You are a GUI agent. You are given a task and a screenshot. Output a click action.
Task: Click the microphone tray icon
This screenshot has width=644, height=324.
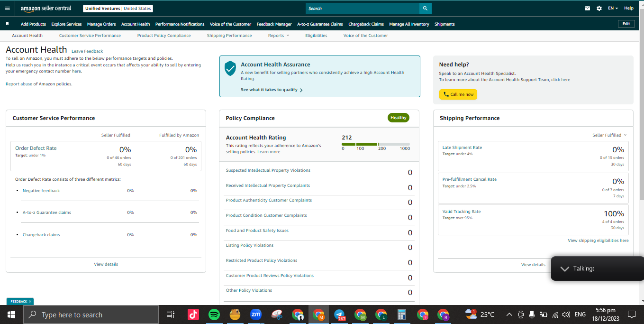(x=532, y=315)
